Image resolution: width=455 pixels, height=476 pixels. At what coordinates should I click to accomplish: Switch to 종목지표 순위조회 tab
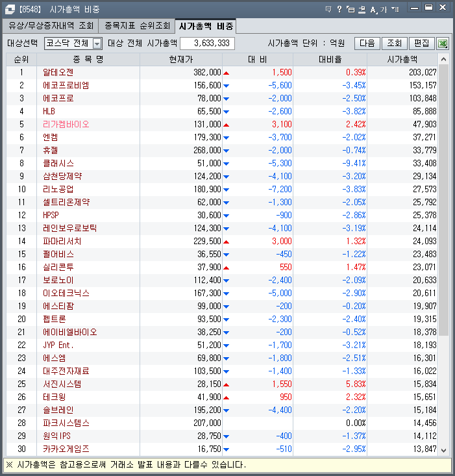137,25
